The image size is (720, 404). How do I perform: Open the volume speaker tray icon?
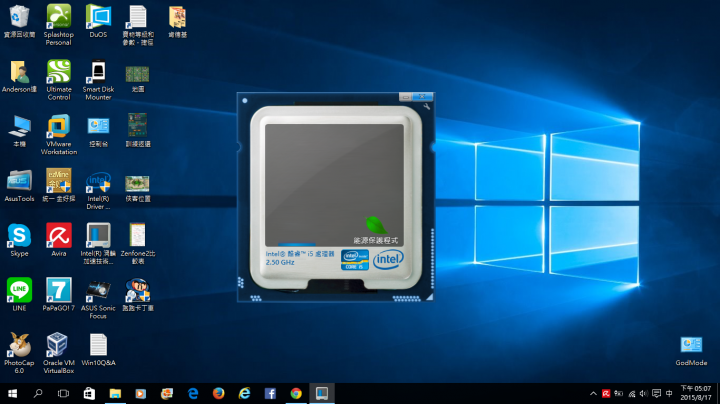644,393
